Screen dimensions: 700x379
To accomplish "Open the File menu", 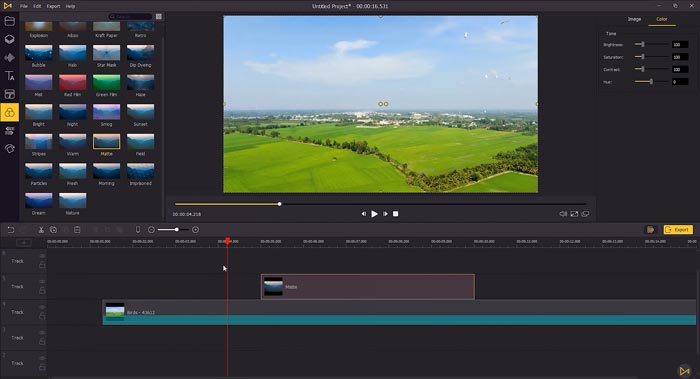I will coord(24,6).
